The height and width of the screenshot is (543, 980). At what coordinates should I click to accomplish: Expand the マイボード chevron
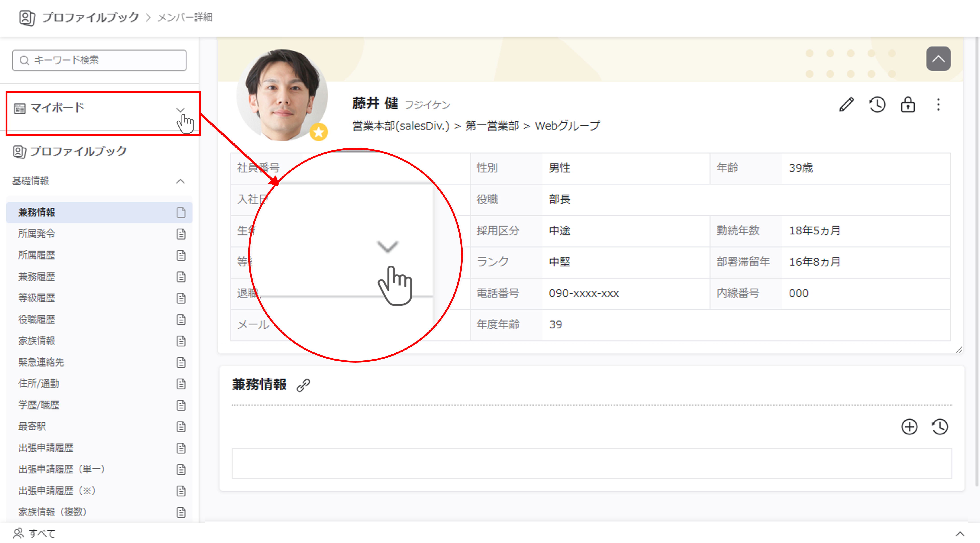pyautogui.click(x=180, y=110)
